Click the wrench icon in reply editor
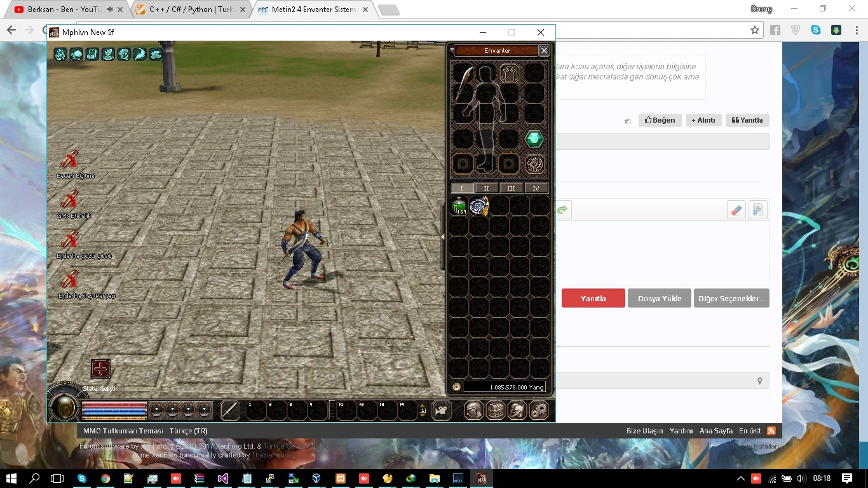The width and height of the screenshot is (868, 488). coord(758,210)
